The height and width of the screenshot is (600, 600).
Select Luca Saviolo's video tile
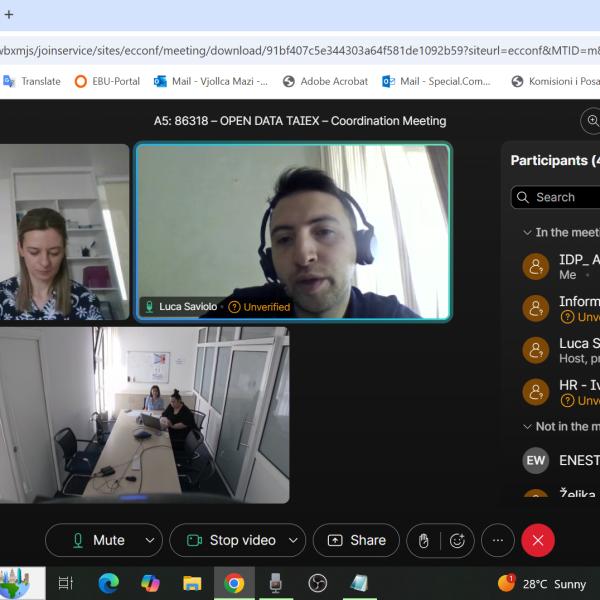[x=293, y=232]
